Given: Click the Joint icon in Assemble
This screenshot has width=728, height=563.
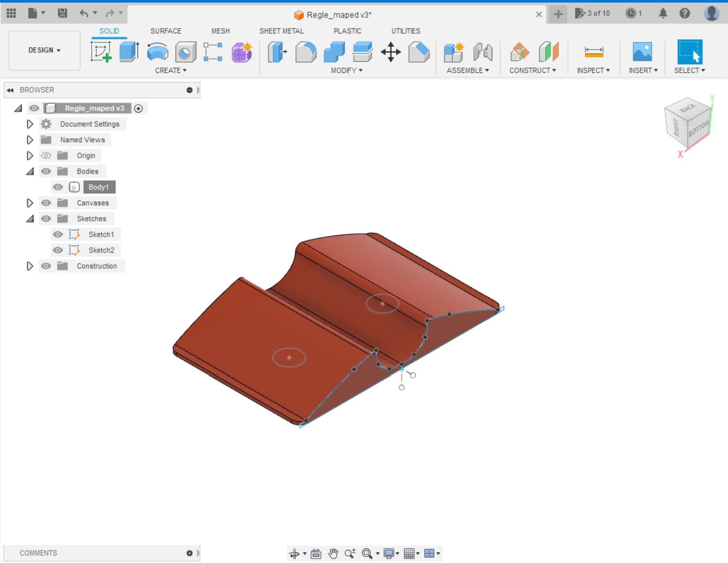Looking at the screenshot, I should 483,51.
